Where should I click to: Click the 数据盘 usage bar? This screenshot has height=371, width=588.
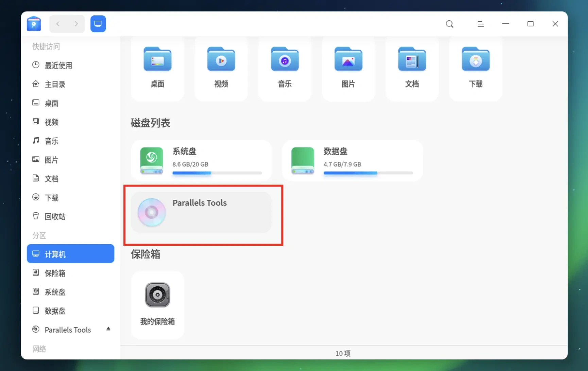pos(368,173)
